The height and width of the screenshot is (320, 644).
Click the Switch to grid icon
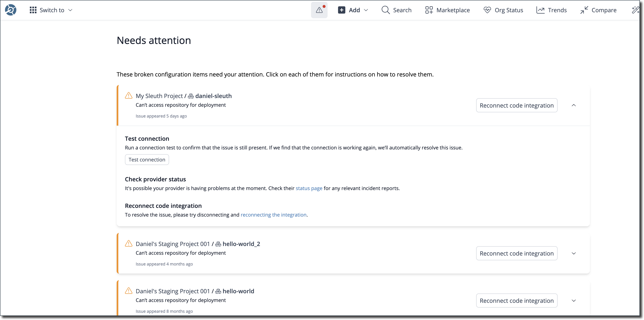pyautogui.click(x=33, y=10)
